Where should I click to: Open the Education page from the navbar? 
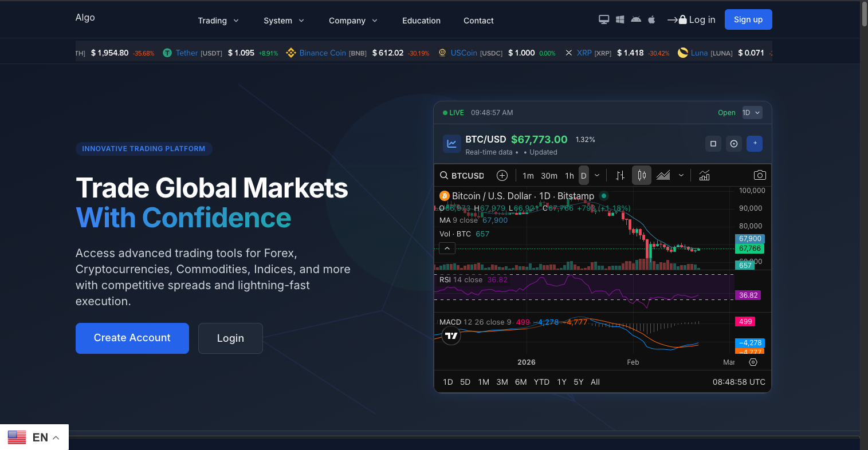pos(421,21)
